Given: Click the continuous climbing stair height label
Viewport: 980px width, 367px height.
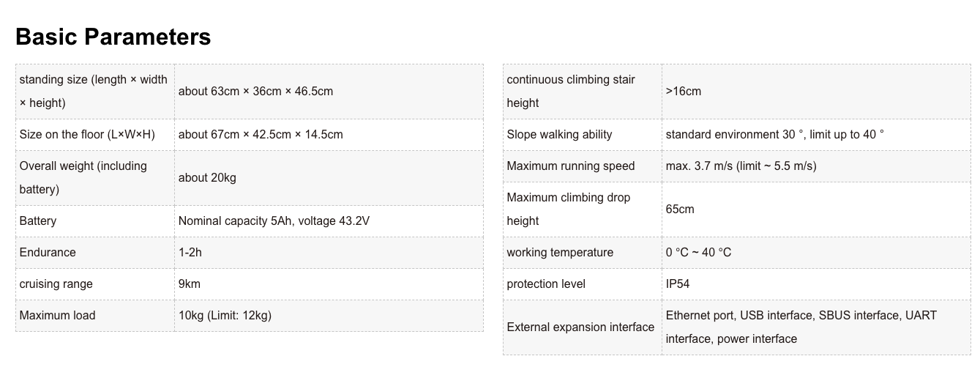Looking at the screenshot, I should pos(571,91).
